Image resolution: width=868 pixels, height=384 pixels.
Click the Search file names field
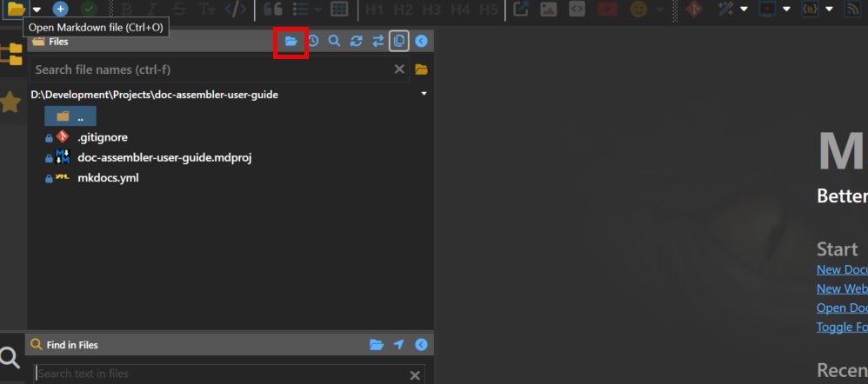[x=218, y=70]
